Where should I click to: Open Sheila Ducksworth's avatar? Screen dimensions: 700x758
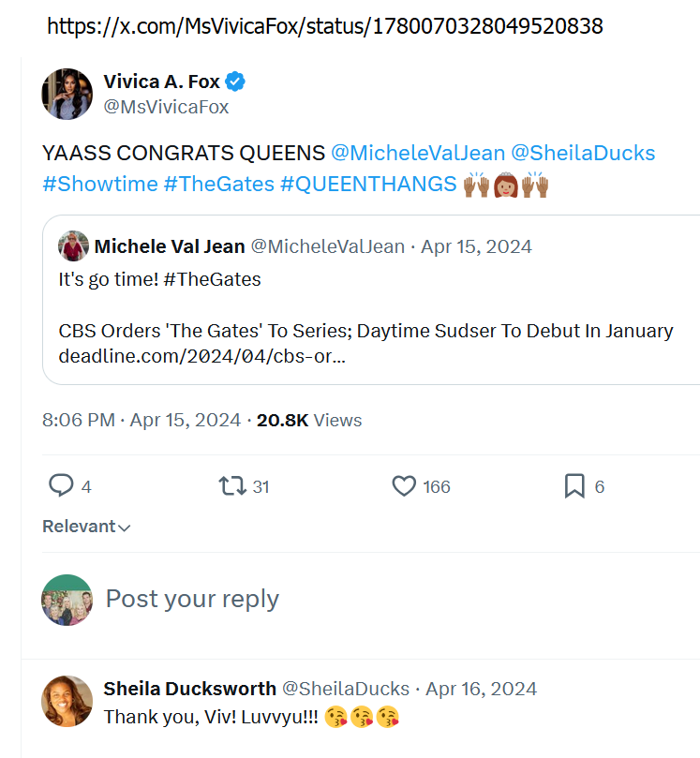click(67, 701)
